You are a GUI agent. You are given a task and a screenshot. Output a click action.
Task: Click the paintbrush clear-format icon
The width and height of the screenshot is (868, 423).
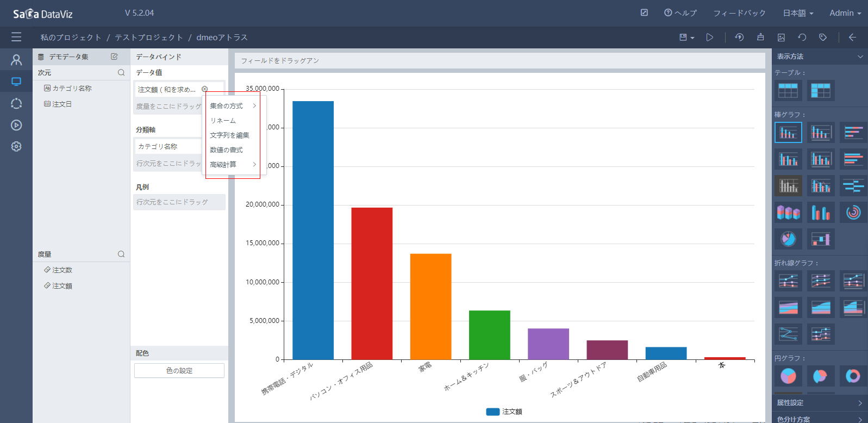pyautogui.click(x=760, y=38)
